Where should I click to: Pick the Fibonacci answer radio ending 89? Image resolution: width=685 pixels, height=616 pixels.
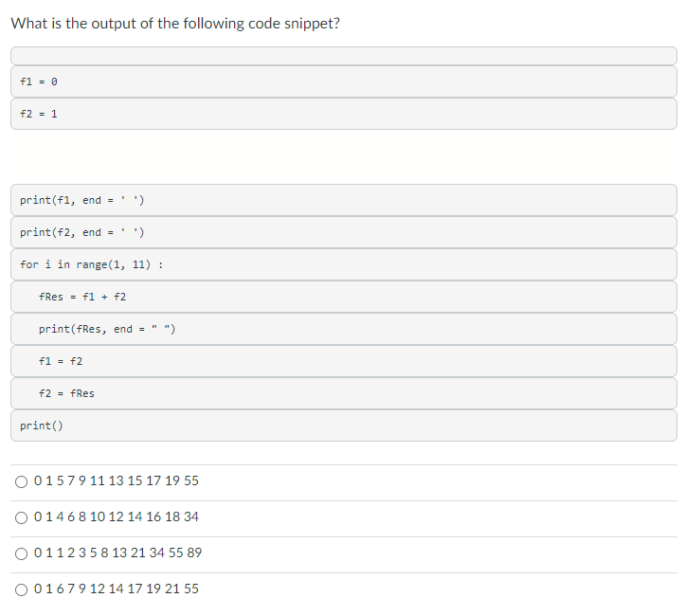point(22,553)
